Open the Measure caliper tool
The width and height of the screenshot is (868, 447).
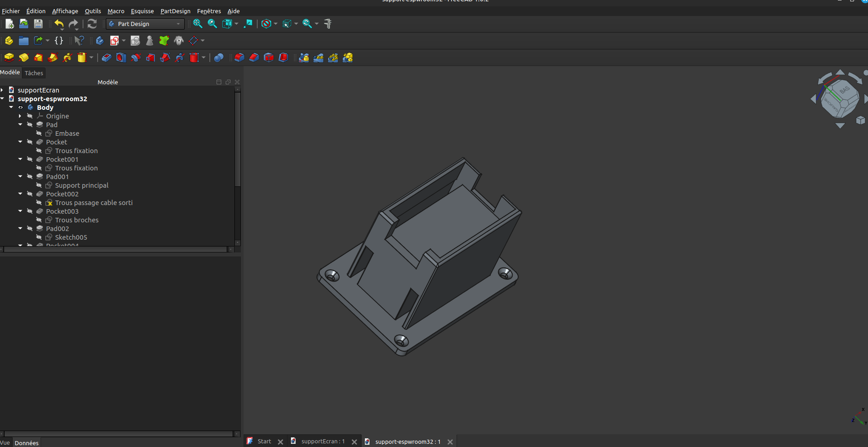pos(328,24)
